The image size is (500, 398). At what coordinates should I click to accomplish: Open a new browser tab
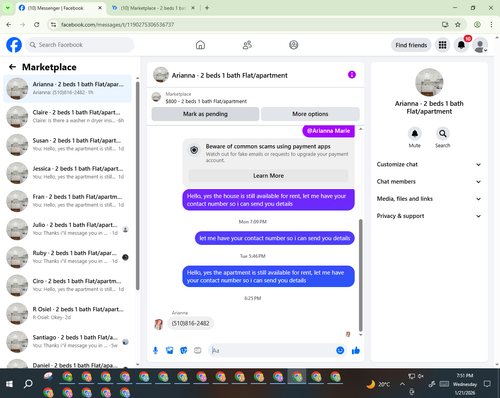(207, 8)
